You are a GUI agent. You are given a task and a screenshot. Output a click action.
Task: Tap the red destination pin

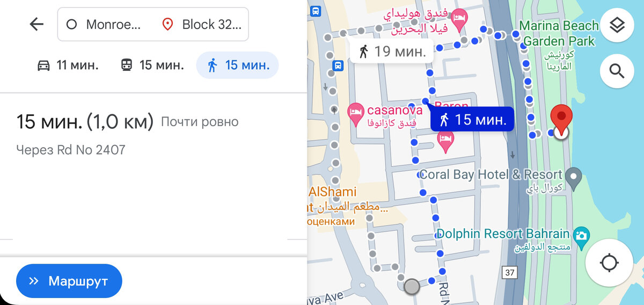coord(561,119)
